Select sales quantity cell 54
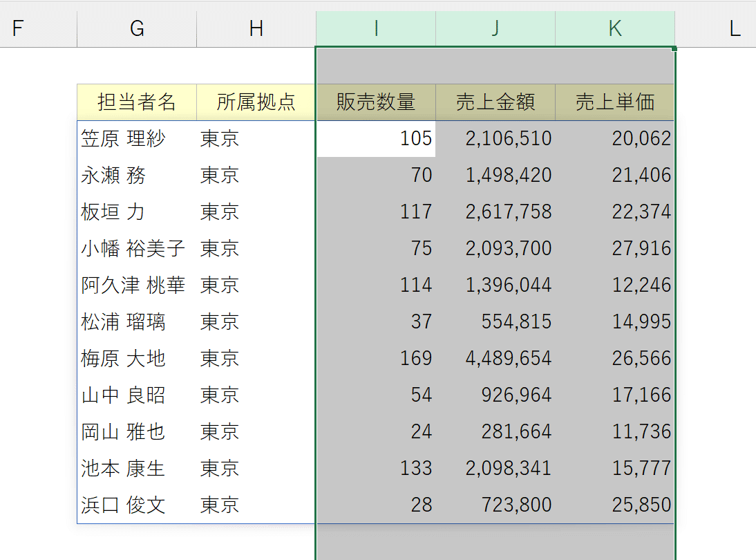This screenshot has height=560, width=756. coord(376,395)
